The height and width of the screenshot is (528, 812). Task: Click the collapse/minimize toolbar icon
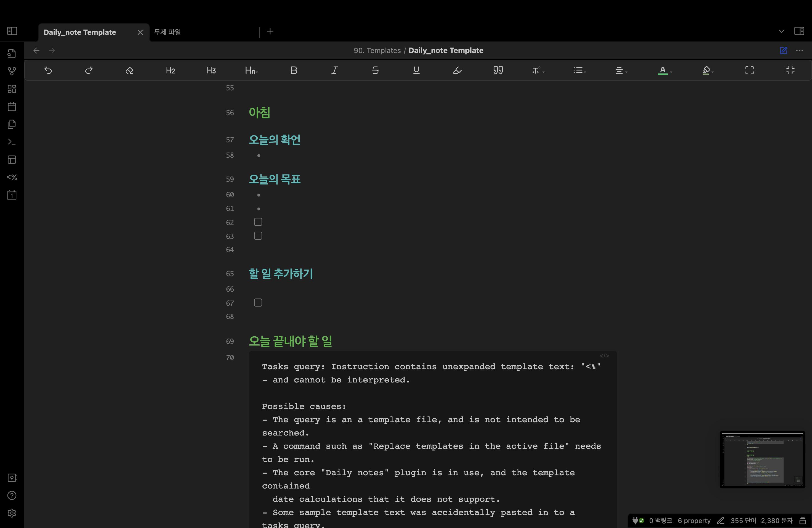(790, 70)
